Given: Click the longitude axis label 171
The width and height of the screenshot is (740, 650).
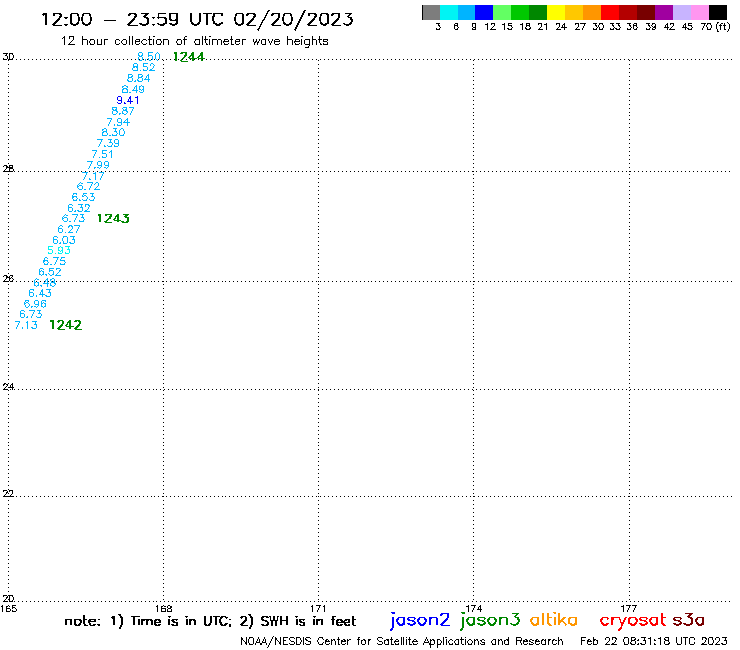Looking at the screenshot, I should [318, 608].
